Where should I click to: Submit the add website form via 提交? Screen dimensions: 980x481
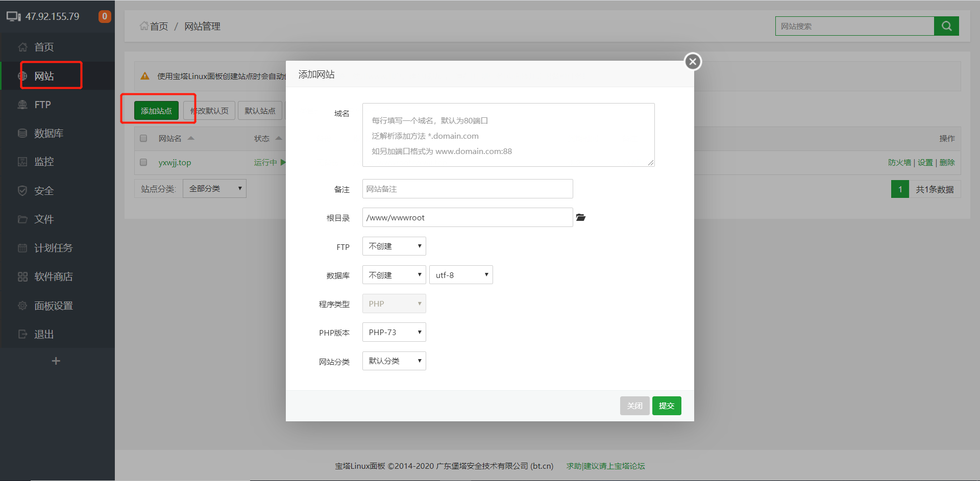click(x=667, y=406)
